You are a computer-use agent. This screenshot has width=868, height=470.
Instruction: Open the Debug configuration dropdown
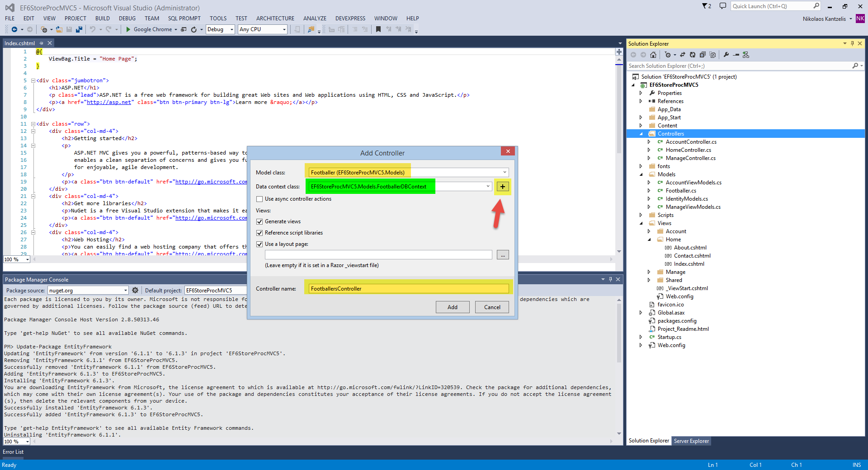click(231, 29)
